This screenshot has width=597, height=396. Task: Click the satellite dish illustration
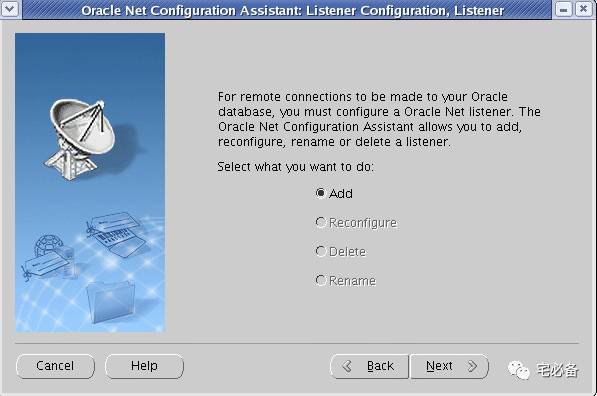click(80, 139)
